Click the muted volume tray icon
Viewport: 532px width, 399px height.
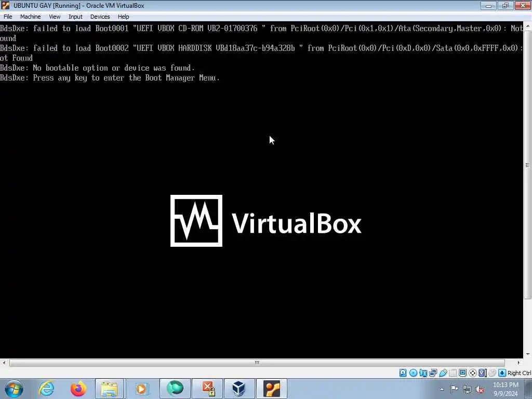click(480, 390)
